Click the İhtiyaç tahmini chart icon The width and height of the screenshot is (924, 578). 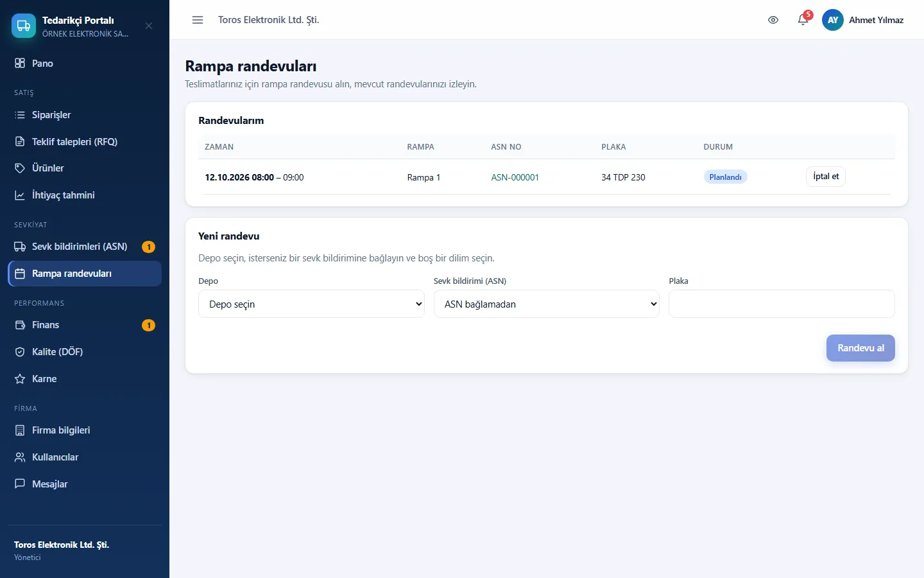pyautogui.click(x=20, y=195)
